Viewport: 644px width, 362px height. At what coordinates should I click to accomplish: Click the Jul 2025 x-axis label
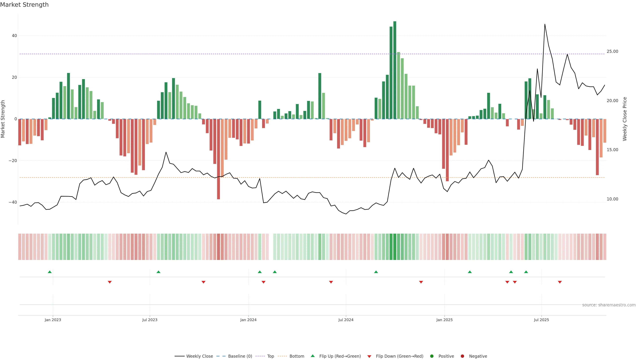tap(541, 320)
